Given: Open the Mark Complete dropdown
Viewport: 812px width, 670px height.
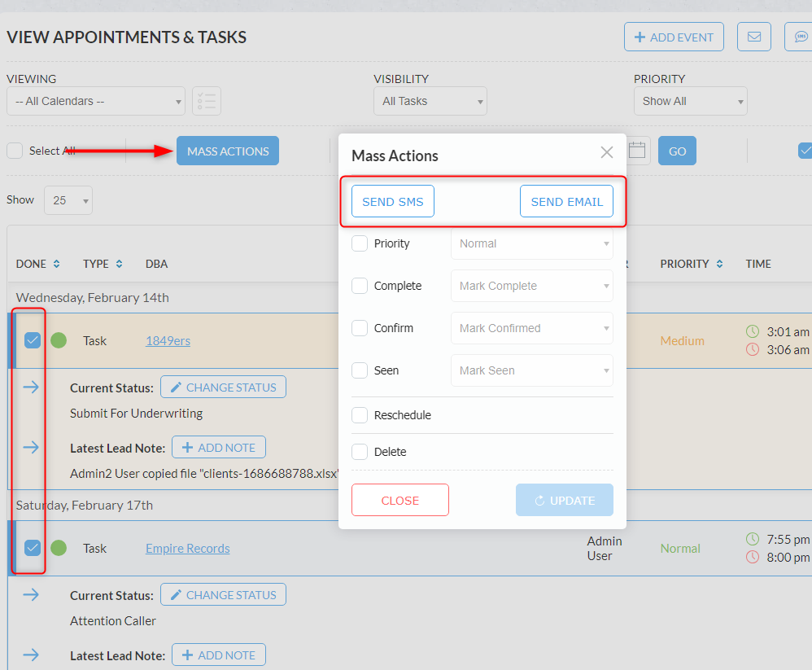Looking at the screenshot, I should coord(532,286).
